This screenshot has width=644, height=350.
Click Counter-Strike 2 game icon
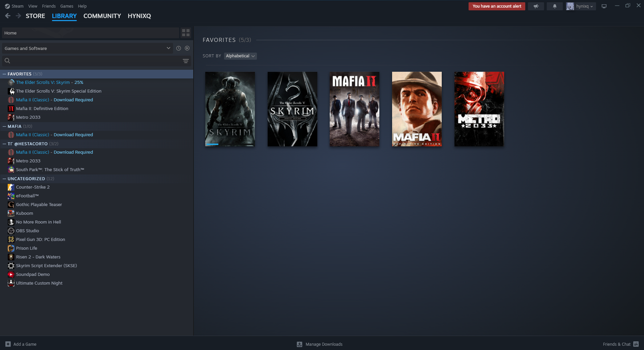pyautogui.click(x=11, y=187)
